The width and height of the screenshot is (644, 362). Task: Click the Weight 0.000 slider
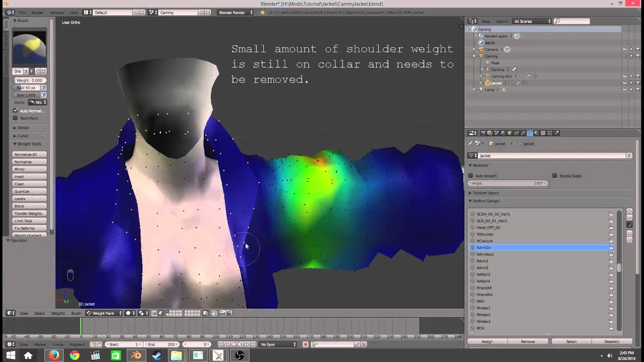[30, 80]
